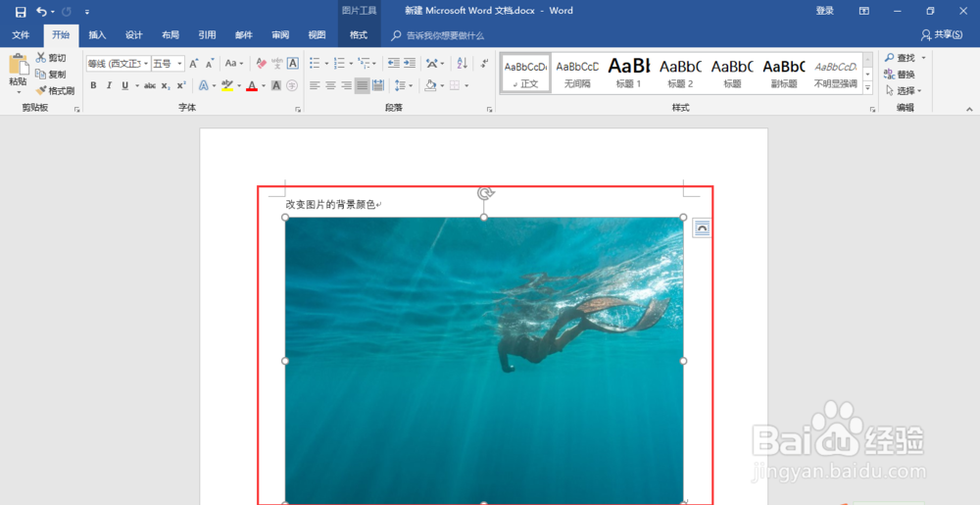Switch to the Design (设计) tab
The width and height of the screenshot is (980, 505).
click(x=133, y=35)
